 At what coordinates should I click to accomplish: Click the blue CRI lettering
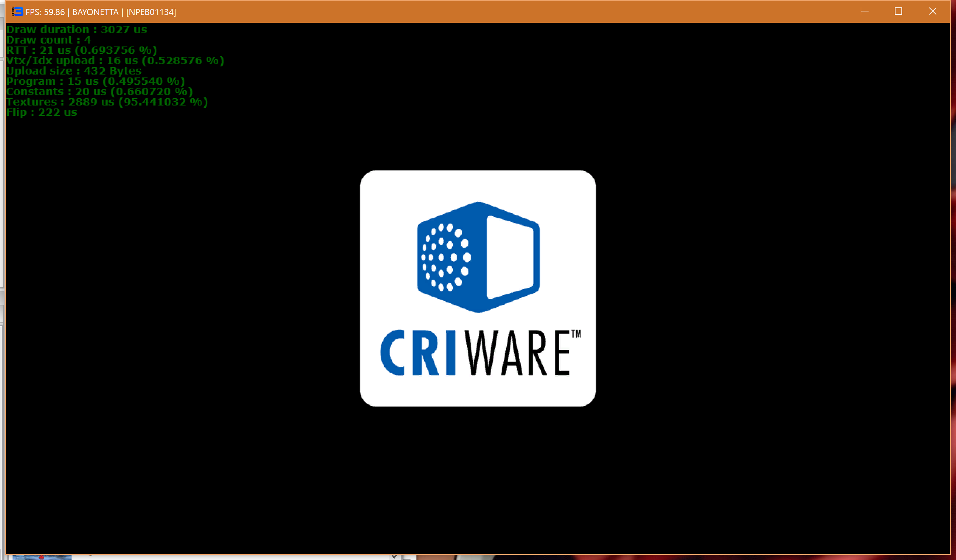pyautogui.click(x=417, y=353)
